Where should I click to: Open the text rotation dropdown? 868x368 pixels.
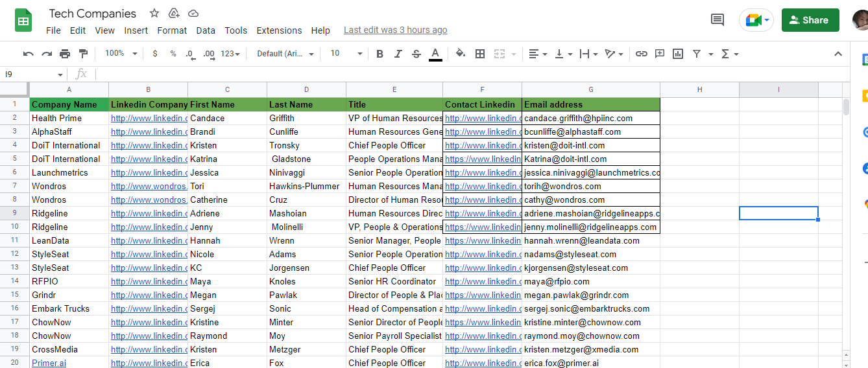[614, 54]
